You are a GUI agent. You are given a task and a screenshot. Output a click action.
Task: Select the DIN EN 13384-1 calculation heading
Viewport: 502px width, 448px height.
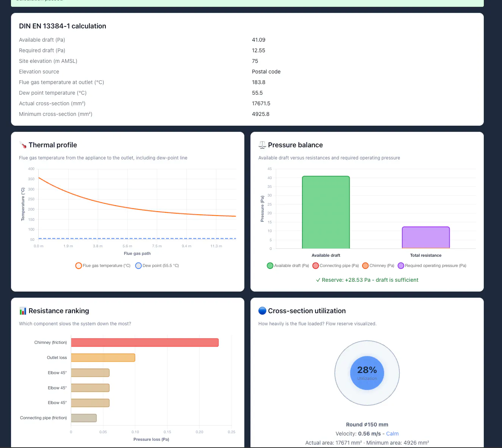point(63,26)
